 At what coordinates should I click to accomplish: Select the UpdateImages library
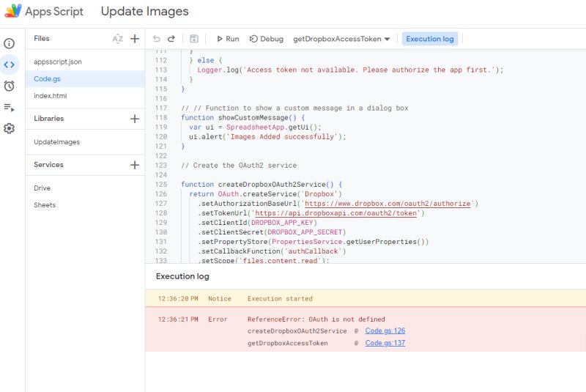[x=57, y=142]
